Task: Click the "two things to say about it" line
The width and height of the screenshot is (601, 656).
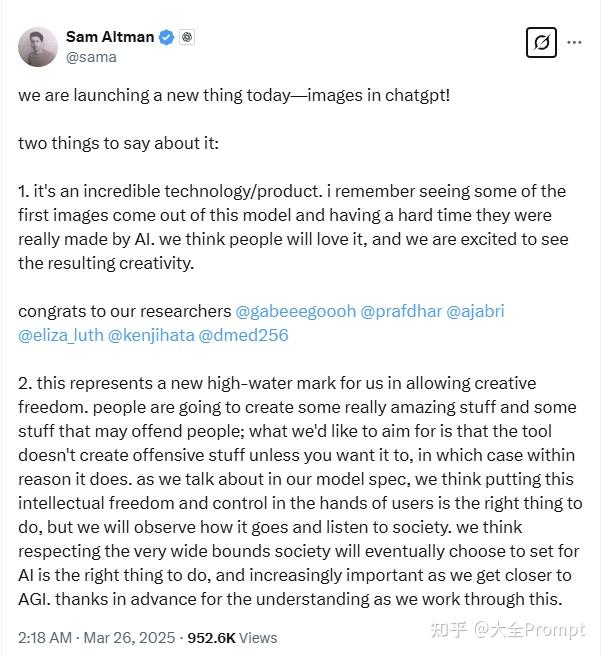Action: [x=118, y=143]
